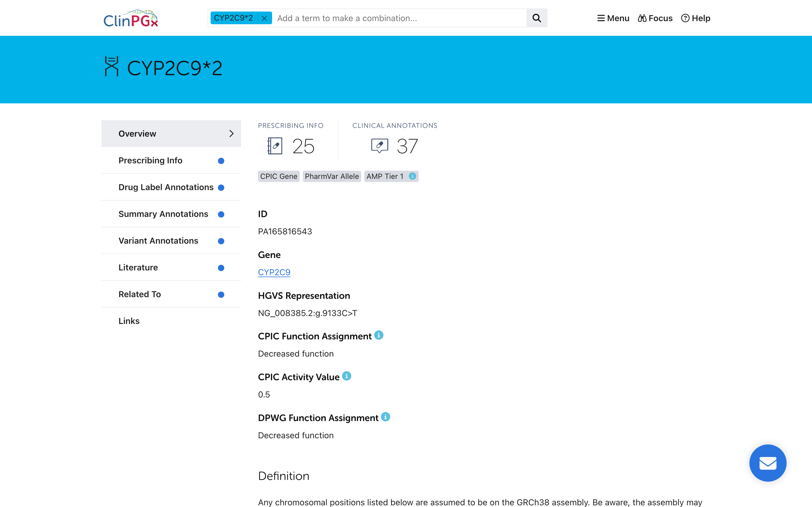The height and width of the screenshot is (507, 812).
Task: Click the PharmVar Allele tag
Action: 332,176
